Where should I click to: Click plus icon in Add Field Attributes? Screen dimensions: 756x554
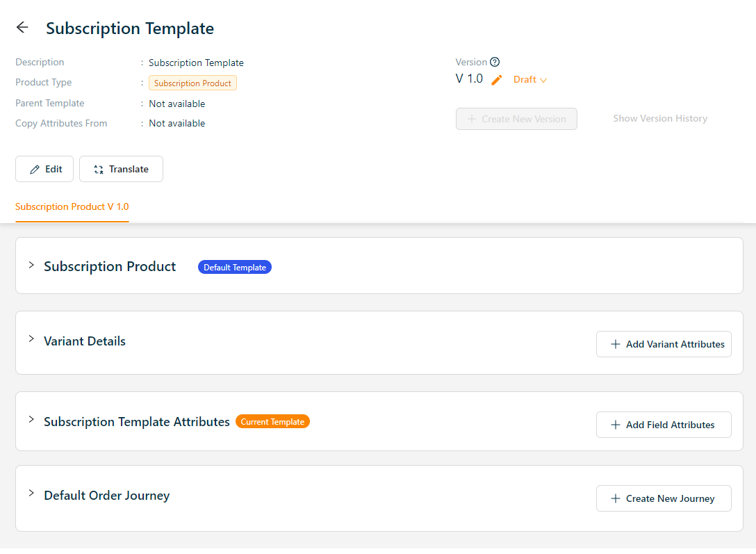pos(615,425)
